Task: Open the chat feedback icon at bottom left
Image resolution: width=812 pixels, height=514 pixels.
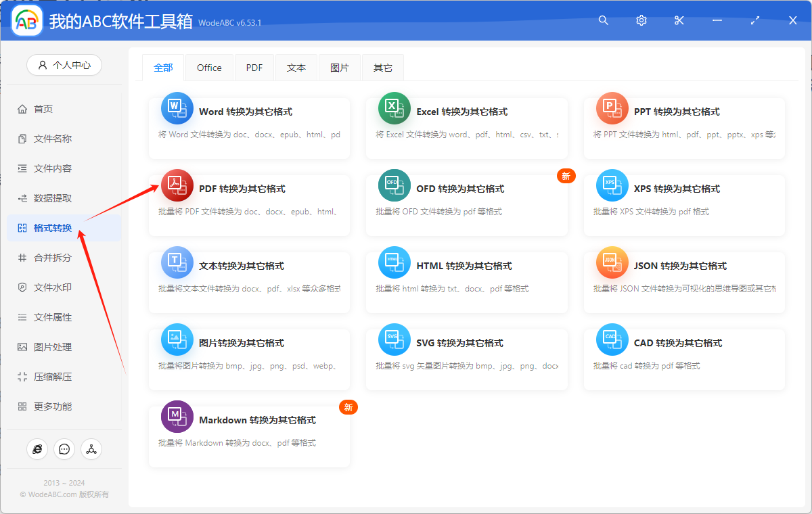Action: 64,448
